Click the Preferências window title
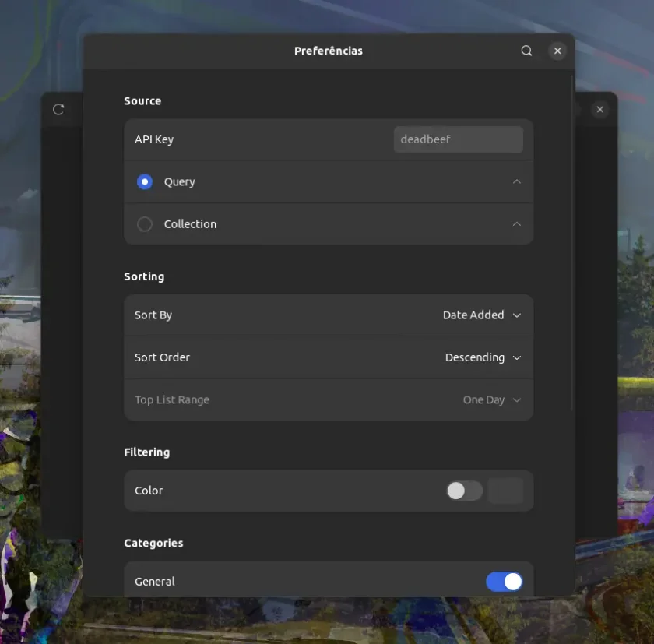This screenshot has height=644, width=654. (x=329, y=51)
